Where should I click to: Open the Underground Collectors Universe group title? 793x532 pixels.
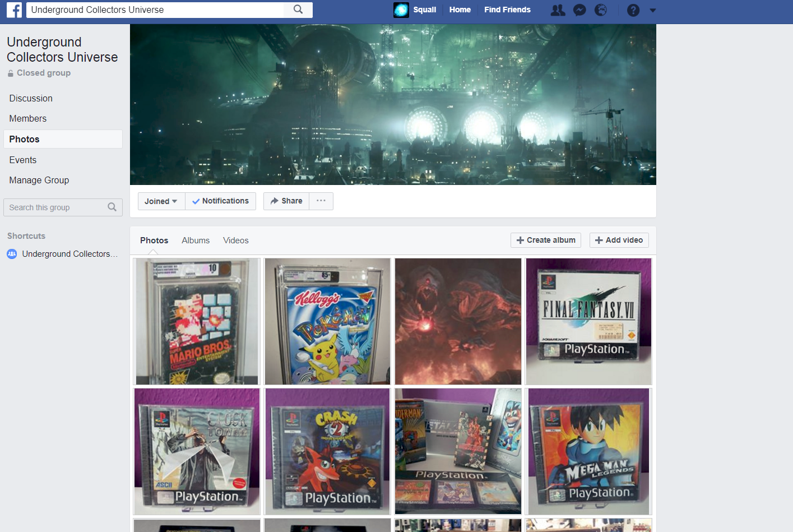[62, 49]
